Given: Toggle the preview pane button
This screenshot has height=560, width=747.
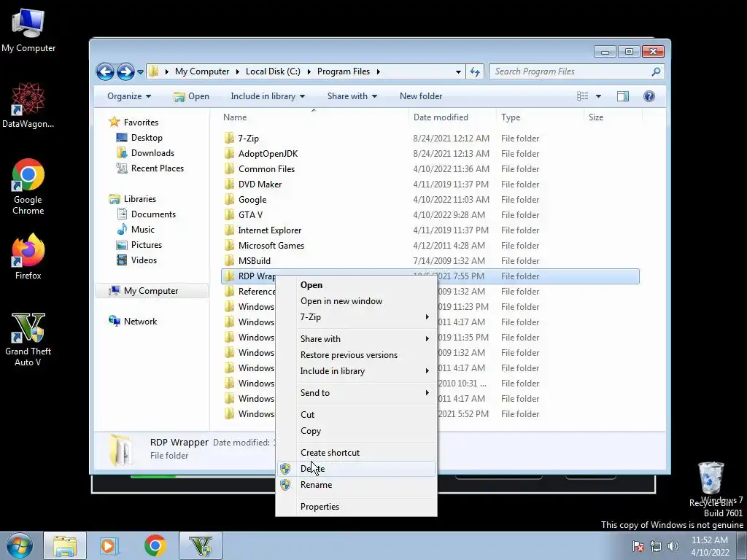Looking at the screenshot, I should click(x=623, y=96).
